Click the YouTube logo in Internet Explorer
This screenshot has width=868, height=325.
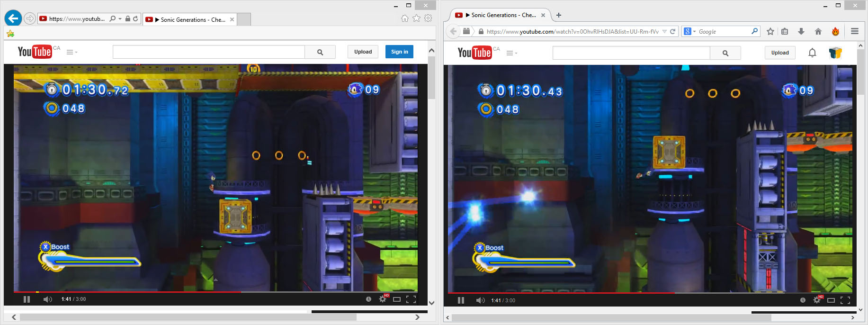click(x=35, y=52)
